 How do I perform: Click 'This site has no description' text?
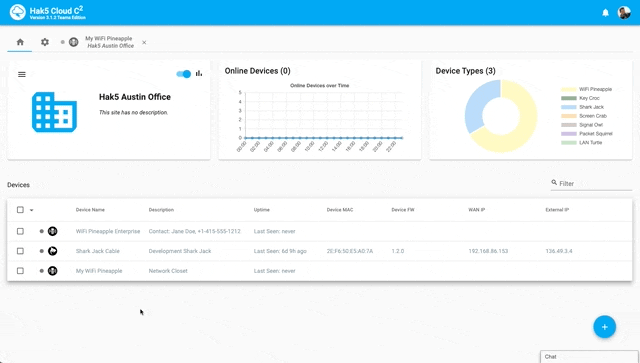click(133, 113)
